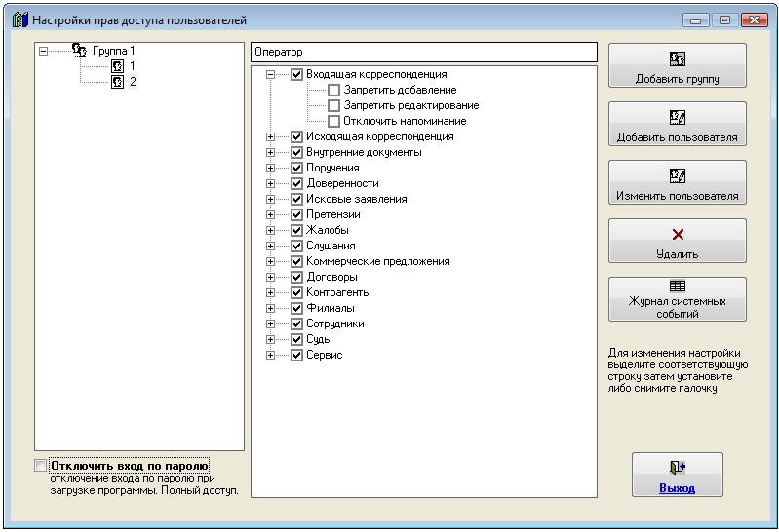779x532 pixels.
Task: Toggle the Договоры checkbox
Action: tap(296, 277)
